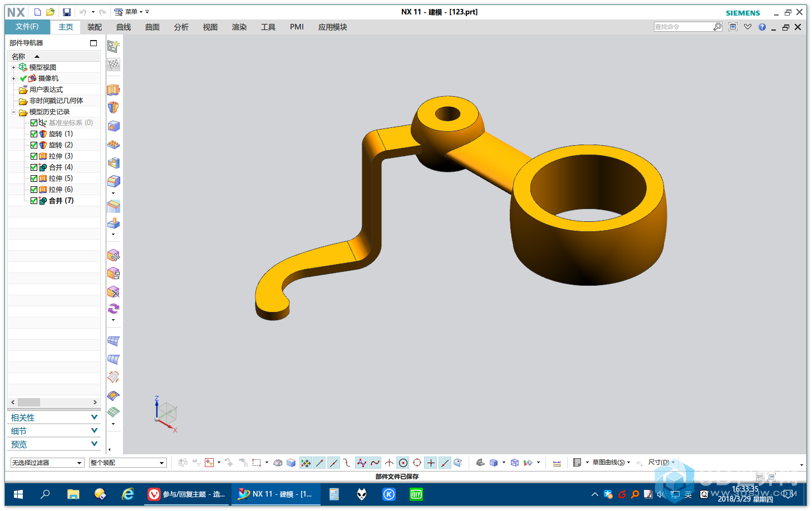Uncheck the 拉伸 (6) feature checkbox

[34, 190]
